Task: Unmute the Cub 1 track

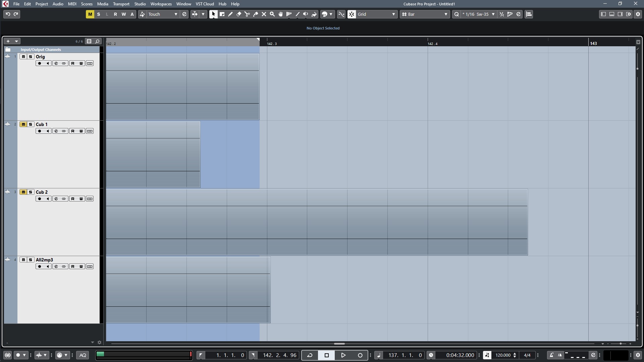Action: [23, 124]
